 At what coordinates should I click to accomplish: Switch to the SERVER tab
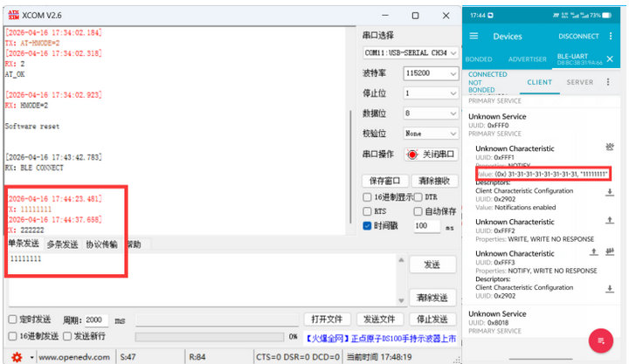point(580,82)
